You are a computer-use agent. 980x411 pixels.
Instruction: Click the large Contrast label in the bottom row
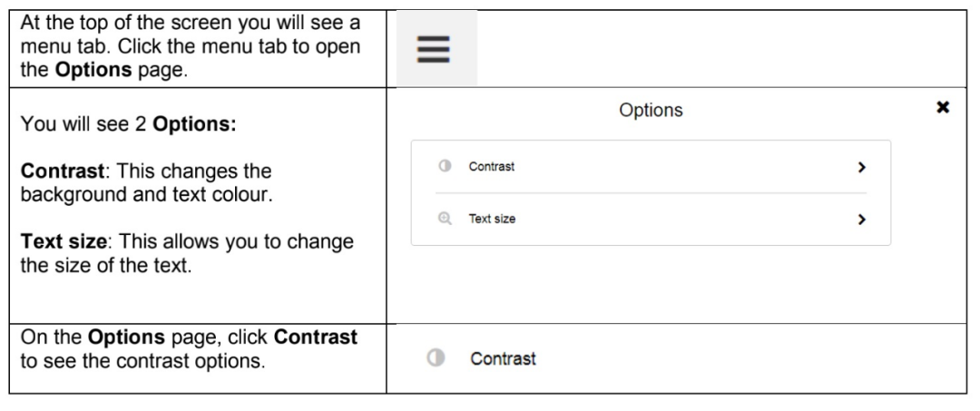click(x=503, y=358)
